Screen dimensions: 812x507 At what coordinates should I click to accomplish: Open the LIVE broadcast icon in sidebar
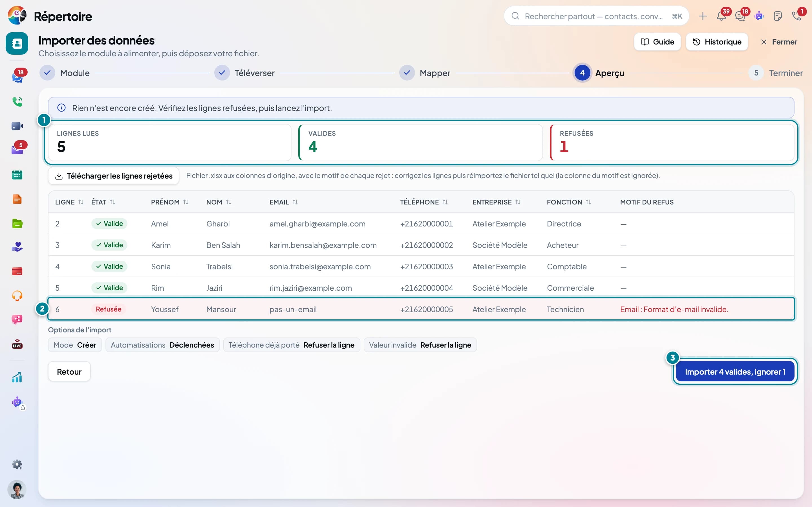(x=17, y=344)
